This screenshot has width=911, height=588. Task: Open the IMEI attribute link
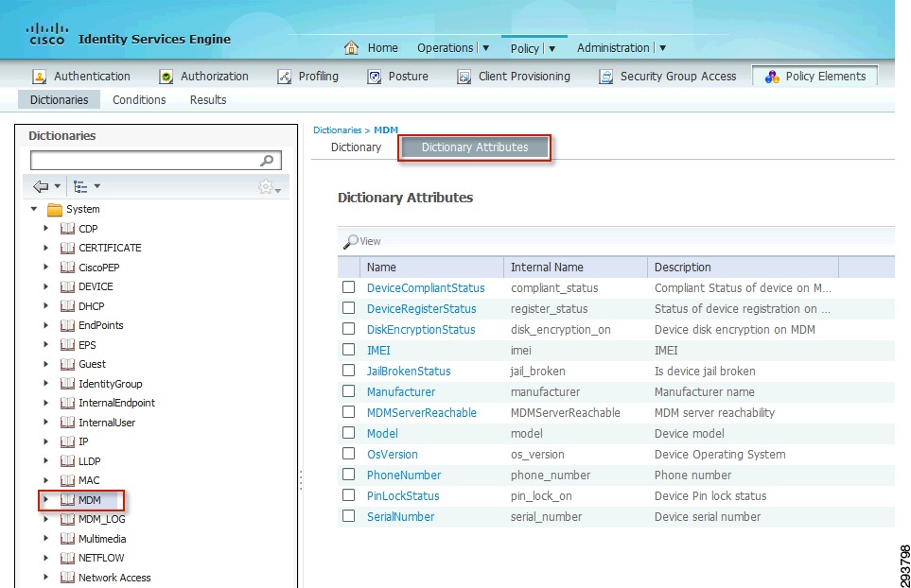[378, 351]
